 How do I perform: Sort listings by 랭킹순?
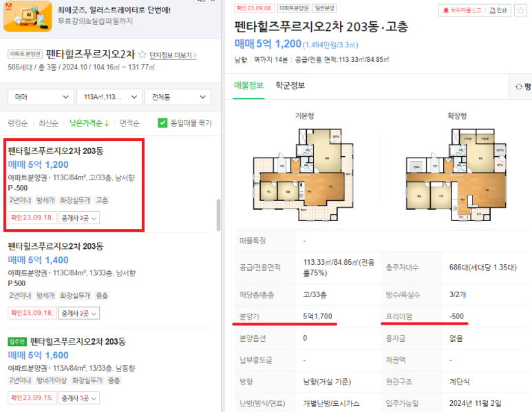(x=18, y=123)
